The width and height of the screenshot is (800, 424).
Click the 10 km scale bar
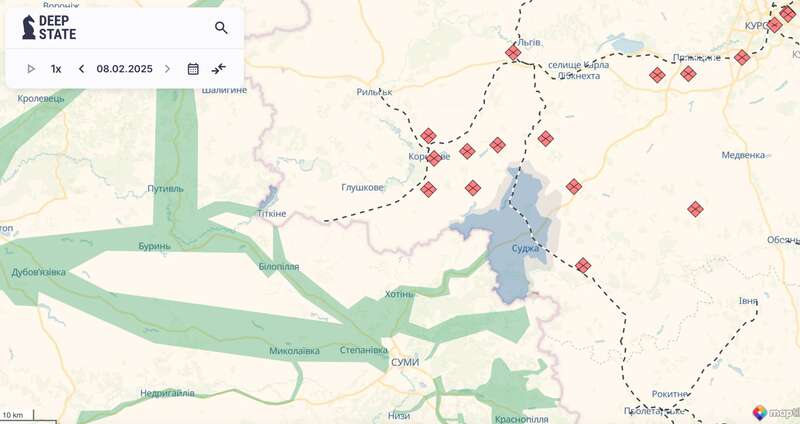click(x=14, y=415)
